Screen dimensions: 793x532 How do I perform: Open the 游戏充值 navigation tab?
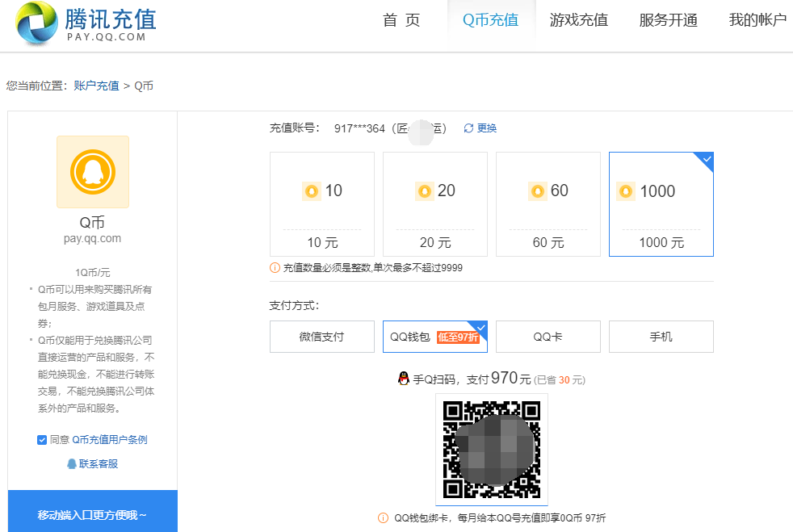(x=579, y=20)
